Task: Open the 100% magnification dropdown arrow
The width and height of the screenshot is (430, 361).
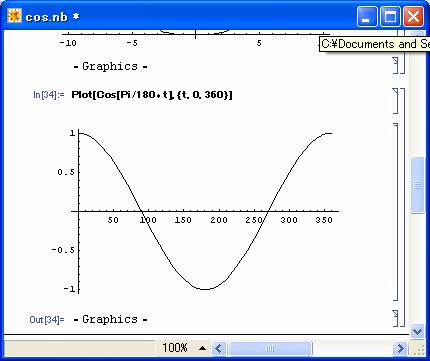Action: (202, 348)
